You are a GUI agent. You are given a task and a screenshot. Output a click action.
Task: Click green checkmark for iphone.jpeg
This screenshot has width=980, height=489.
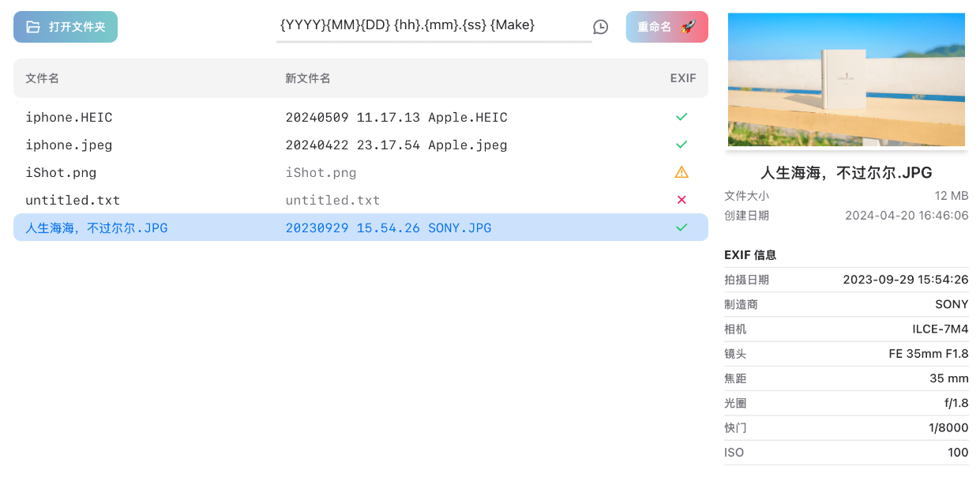(681, 145)
